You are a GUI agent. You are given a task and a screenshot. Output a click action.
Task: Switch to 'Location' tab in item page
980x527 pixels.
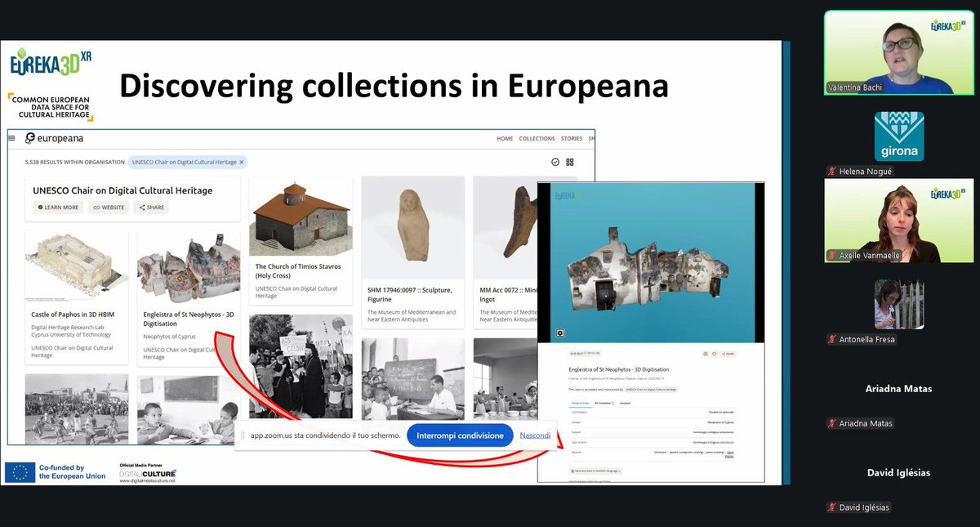click(x=625, y=403)
